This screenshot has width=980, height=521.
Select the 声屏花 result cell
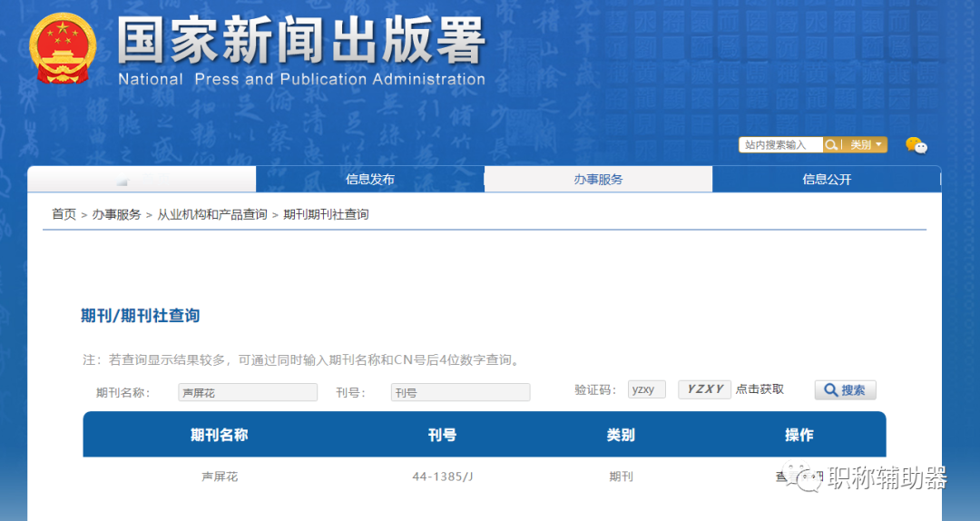220,477
